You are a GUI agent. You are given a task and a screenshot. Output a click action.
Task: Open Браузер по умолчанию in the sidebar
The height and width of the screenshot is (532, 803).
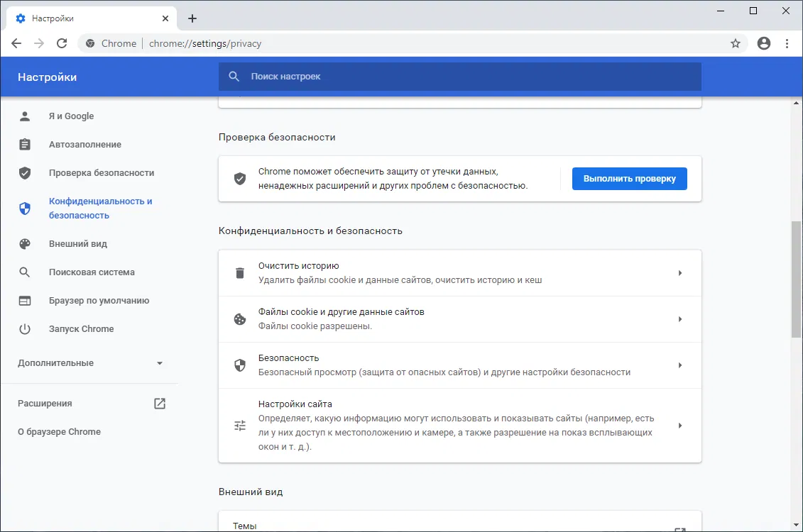click(99, 301)
